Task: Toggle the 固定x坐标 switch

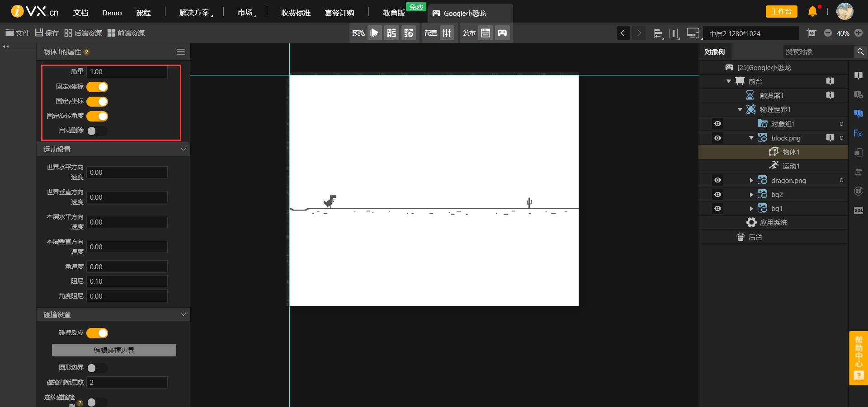Action: pos(97,87)
